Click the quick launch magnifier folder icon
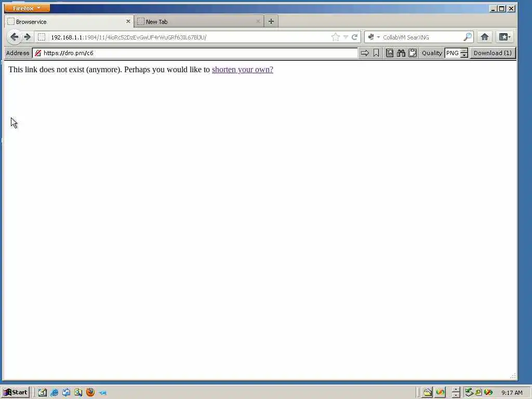The height and width of the screenshot is (399, 532). click(x=78, y=393)
